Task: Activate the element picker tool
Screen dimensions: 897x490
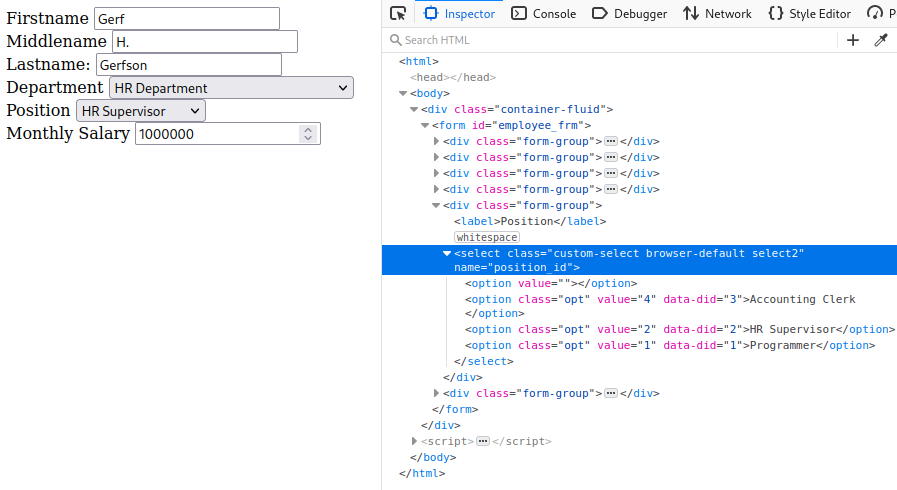Action: pos(398,13)
